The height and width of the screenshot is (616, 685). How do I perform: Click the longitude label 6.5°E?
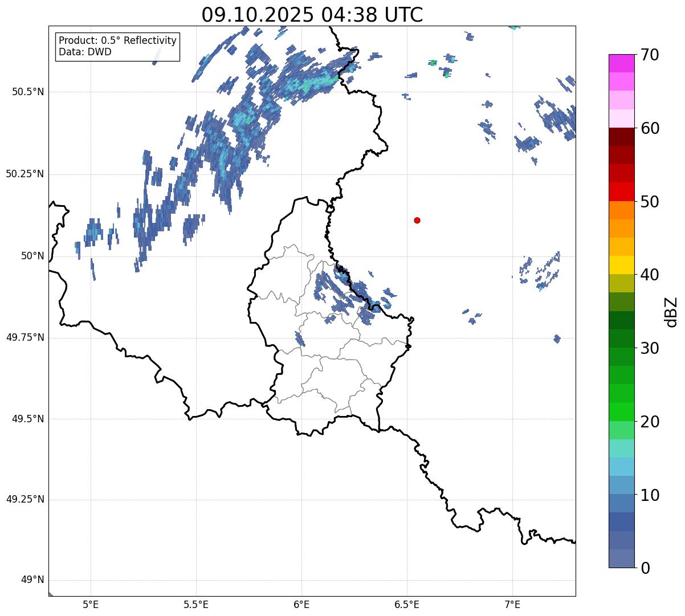click(x=407, y=604)
